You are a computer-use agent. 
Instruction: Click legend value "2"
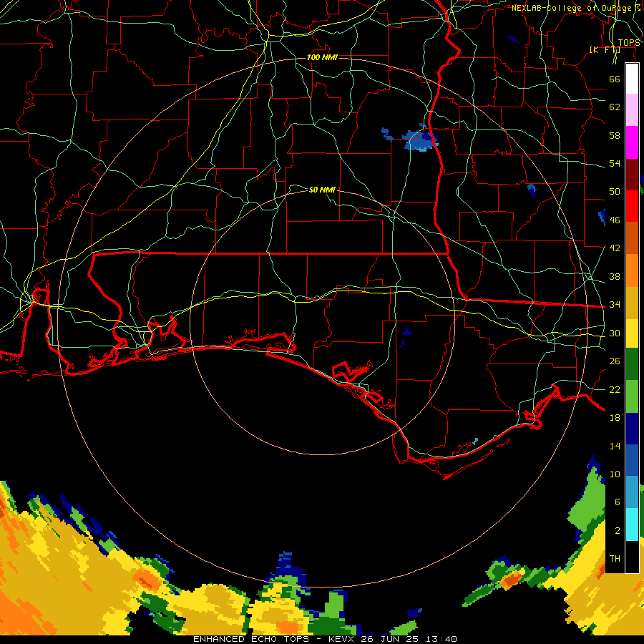(617, 531)
